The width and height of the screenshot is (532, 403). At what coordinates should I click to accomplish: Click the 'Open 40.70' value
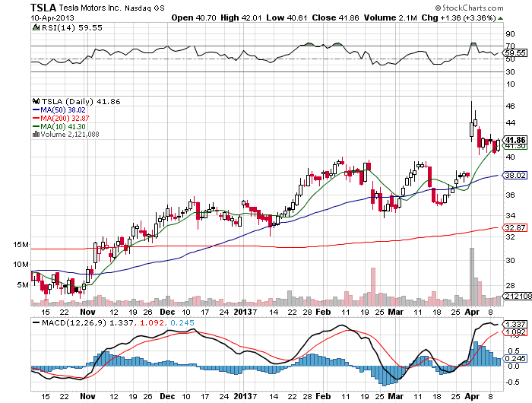(193, 17)
